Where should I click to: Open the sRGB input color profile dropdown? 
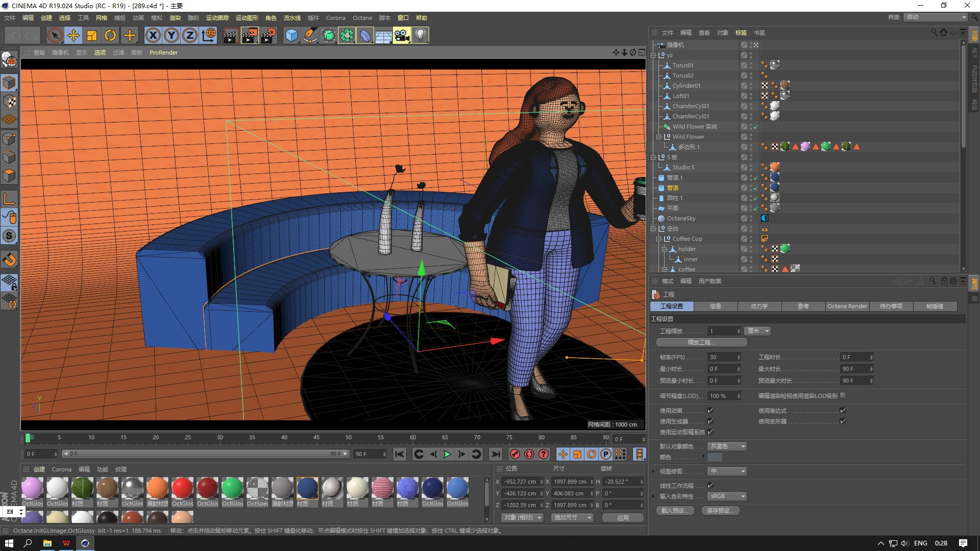727,496
